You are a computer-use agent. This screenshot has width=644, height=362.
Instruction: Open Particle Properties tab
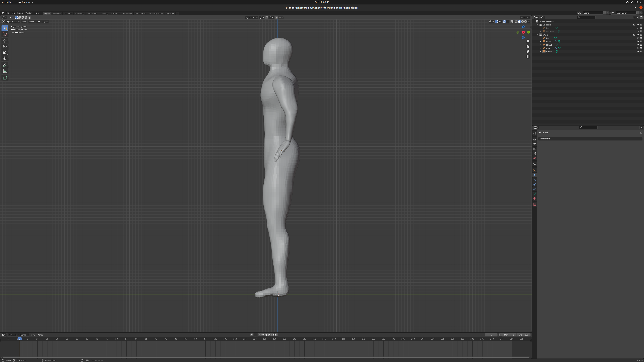point(534,180)
